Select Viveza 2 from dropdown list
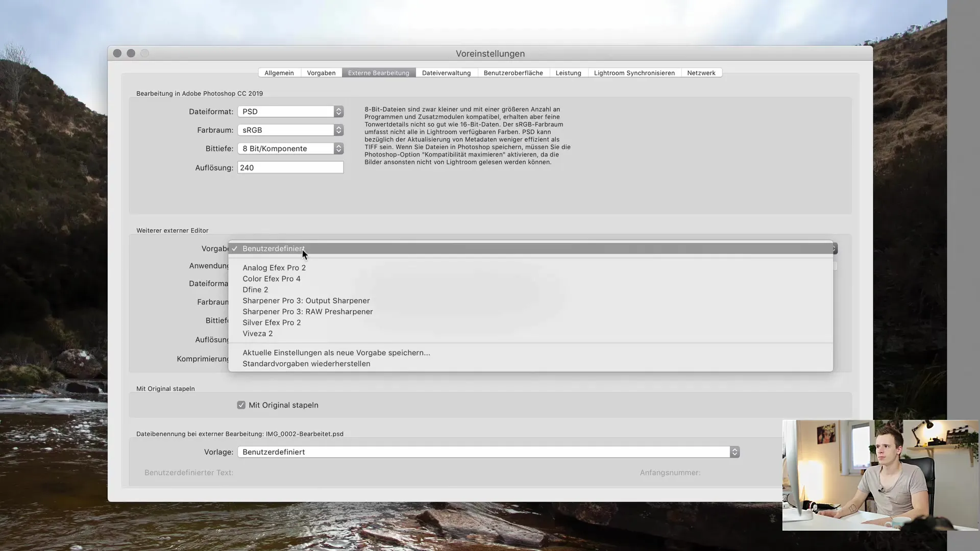Screen dimensions: 980x551 [x=258, y=333]
